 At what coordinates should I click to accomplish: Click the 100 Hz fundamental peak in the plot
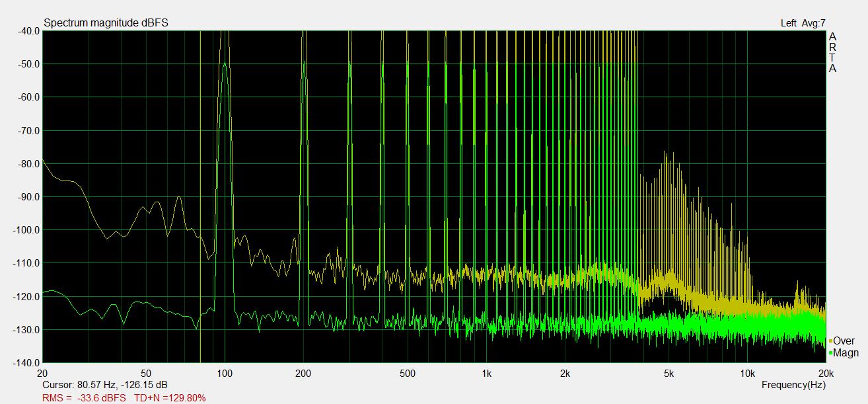225,64
